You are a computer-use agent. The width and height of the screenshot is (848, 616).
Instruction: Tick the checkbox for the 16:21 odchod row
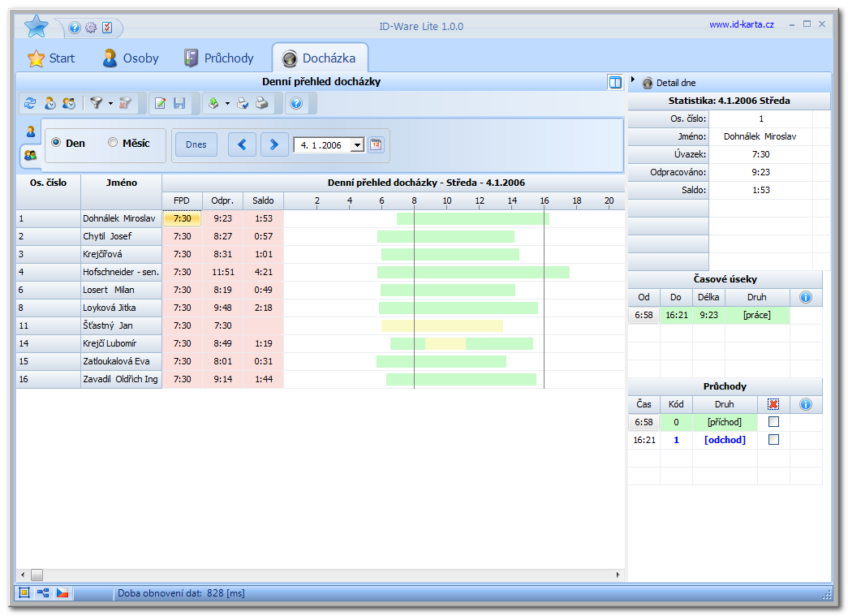coord(773,440)
